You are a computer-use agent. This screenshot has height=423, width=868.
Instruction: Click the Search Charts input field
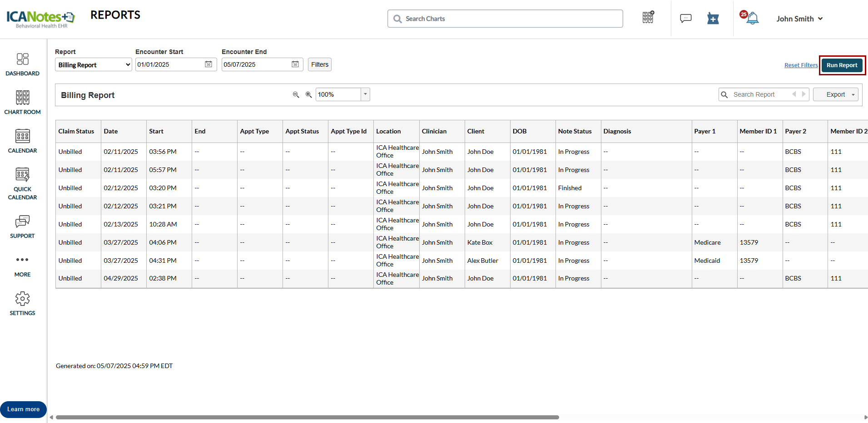click(505, 19)
